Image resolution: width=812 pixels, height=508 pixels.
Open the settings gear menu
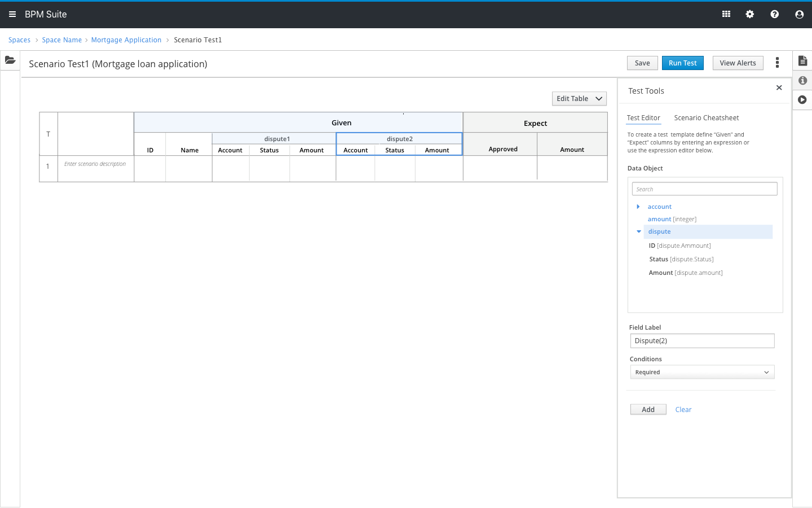click(750, 14)
